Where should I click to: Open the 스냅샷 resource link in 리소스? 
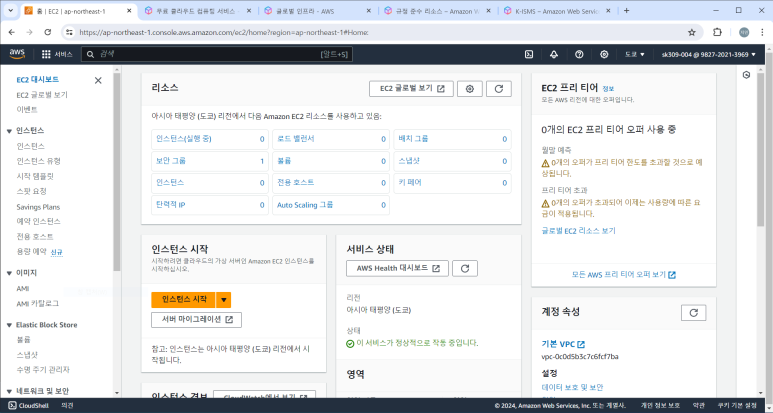pyautogui.click(x=409, y=161)
